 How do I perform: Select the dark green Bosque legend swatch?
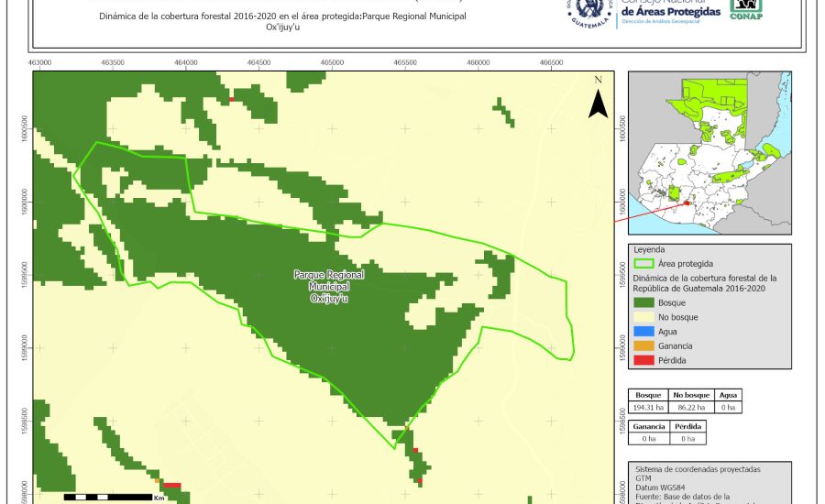coord(643,302)
